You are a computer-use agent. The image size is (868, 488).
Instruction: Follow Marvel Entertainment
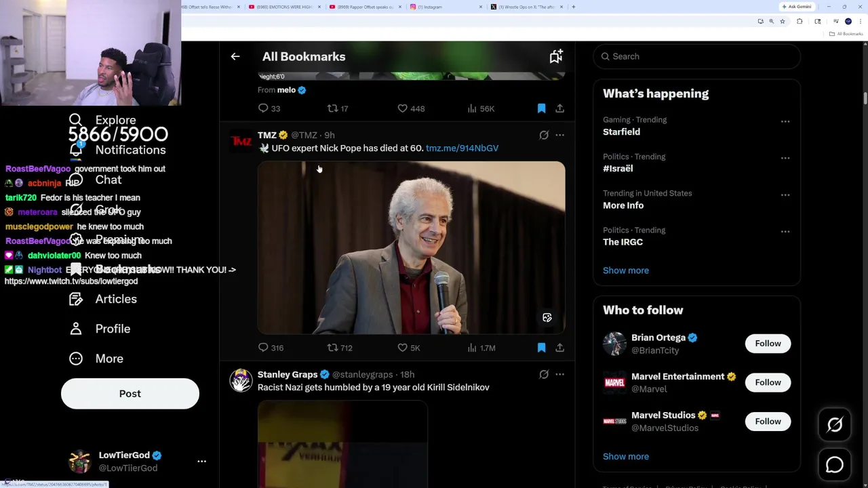point(768,382)
